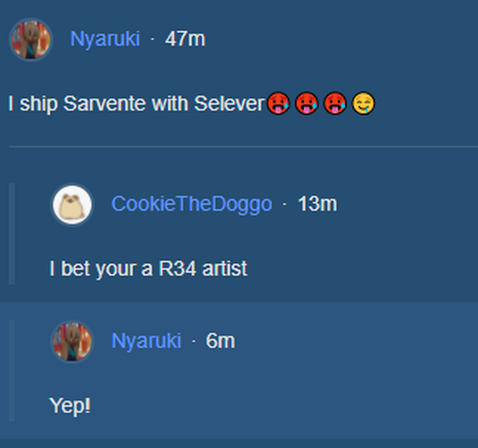Click Nyaruki's avatar beside the 'Yep!' reply
This screenshot has width=478, height=448.
click(72, 341)
